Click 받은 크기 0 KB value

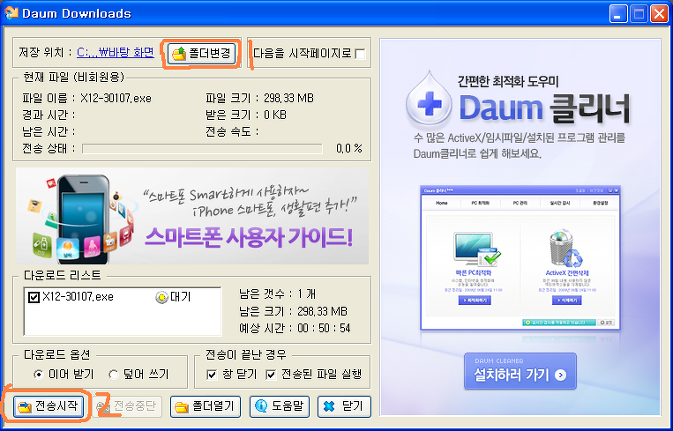[275, 115]
